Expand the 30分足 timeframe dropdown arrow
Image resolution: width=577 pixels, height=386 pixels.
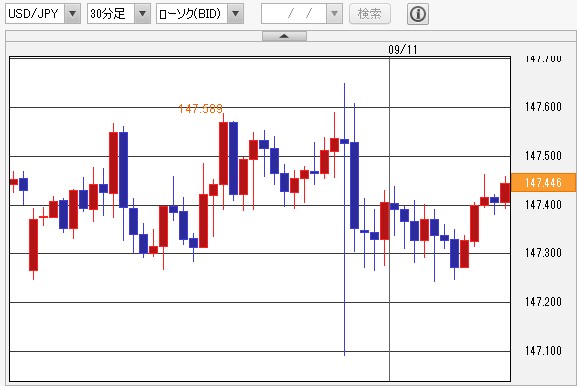pos(142,14)
